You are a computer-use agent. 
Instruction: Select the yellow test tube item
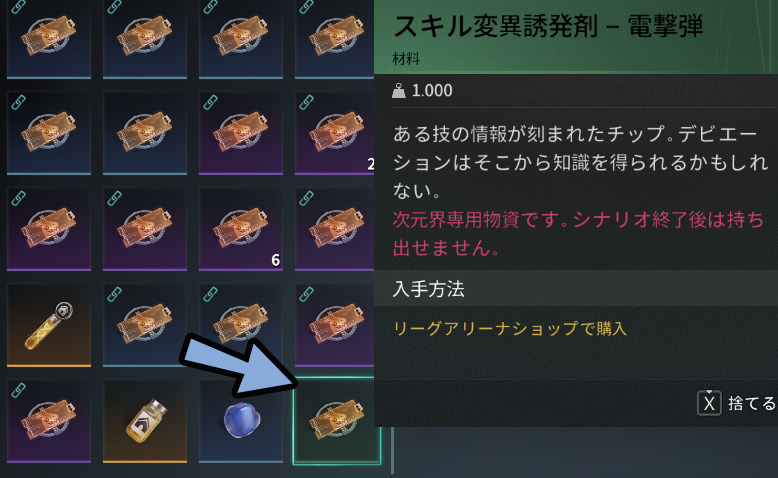[49, 325]
